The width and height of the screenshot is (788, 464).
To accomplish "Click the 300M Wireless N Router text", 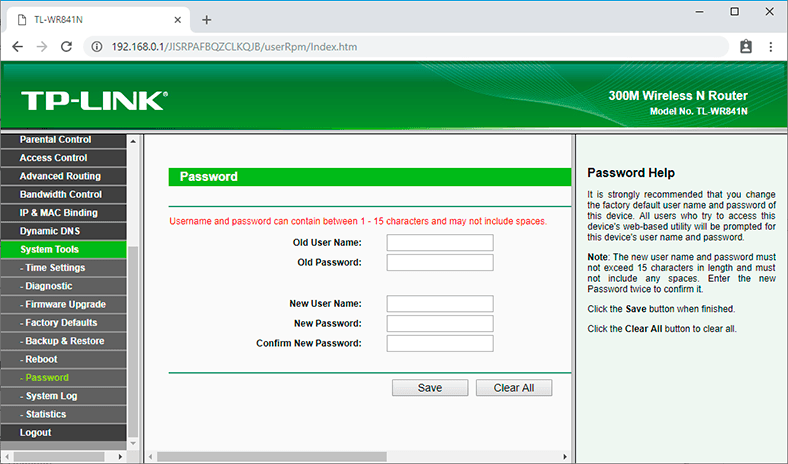I will coord(678,96).
